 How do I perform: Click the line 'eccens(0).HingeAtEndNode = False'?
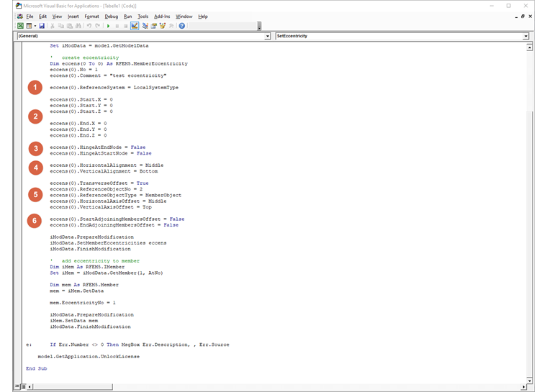point(98,147)
